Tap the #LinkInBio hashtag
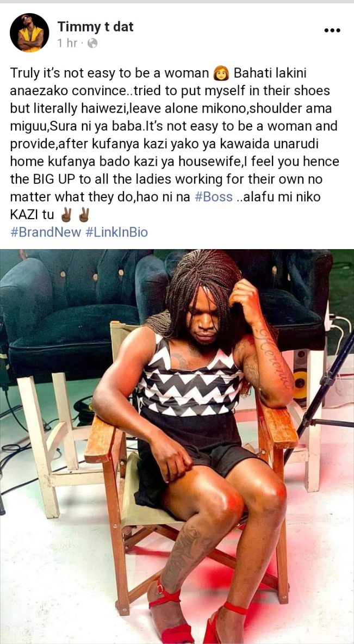 116,232
